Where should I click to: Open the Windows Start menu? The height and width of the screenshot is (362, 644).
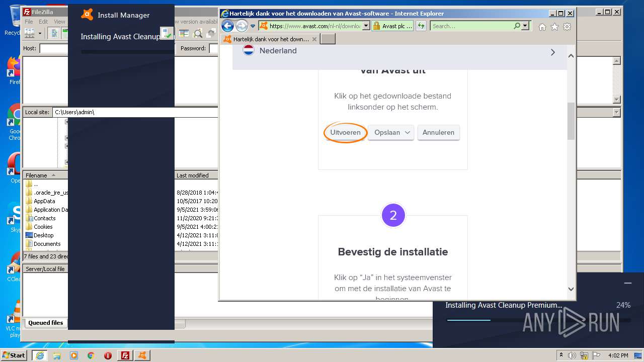pyautogui.click(x=14, y=355)
